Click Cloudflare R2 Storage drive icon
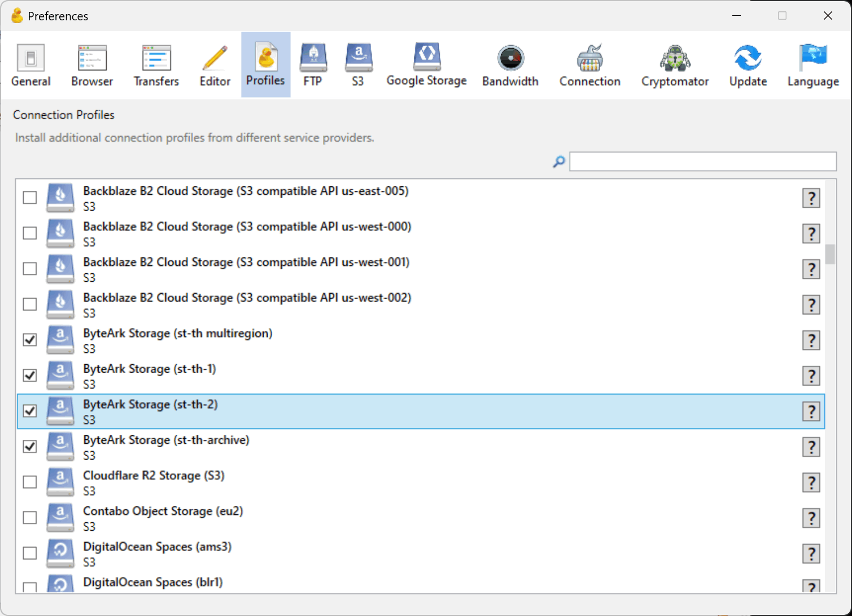852x616 pixels. point(60,482)
